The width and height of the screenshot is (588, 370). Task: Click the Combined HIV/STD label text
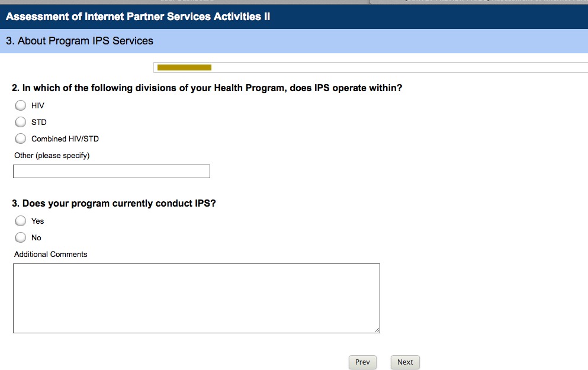[65, 139]
